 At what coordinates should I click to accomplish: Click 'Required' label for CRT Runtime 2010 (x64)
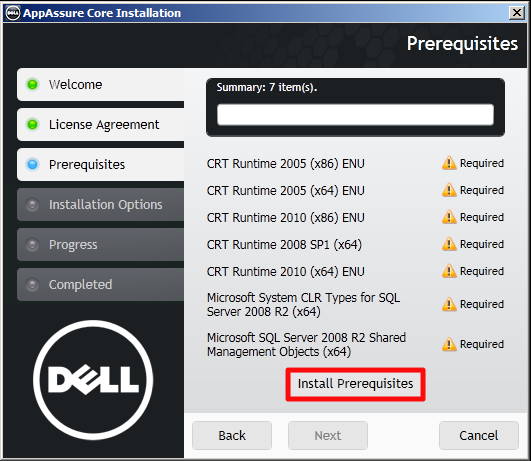[x=482, y=271]
